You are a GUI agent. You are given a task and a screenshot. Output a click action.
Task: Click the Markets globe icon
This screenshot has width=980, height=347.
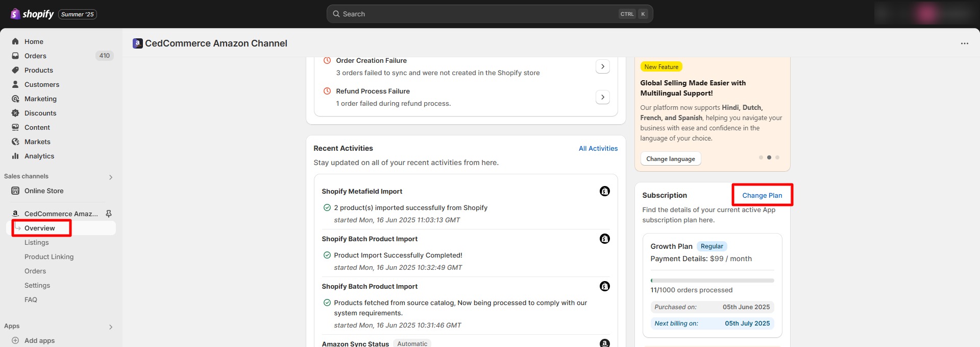pos(15,142)
